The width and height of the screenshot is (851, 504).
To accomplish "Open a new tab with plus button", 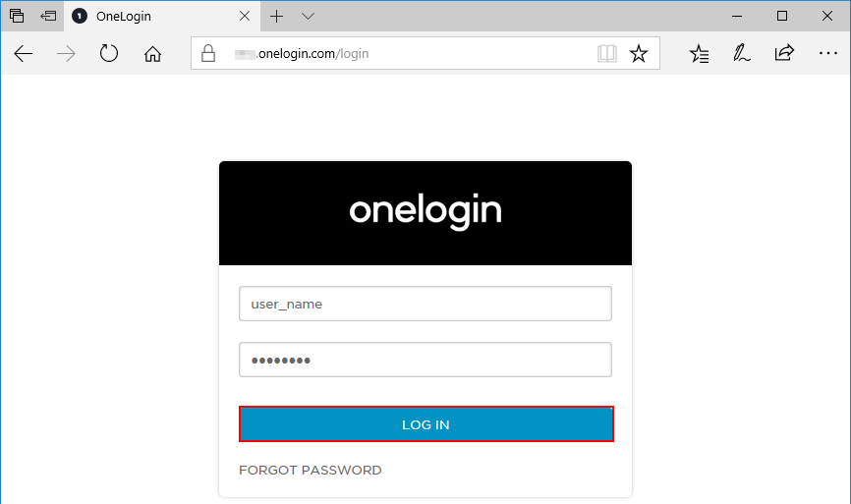I will coord(277,16).
